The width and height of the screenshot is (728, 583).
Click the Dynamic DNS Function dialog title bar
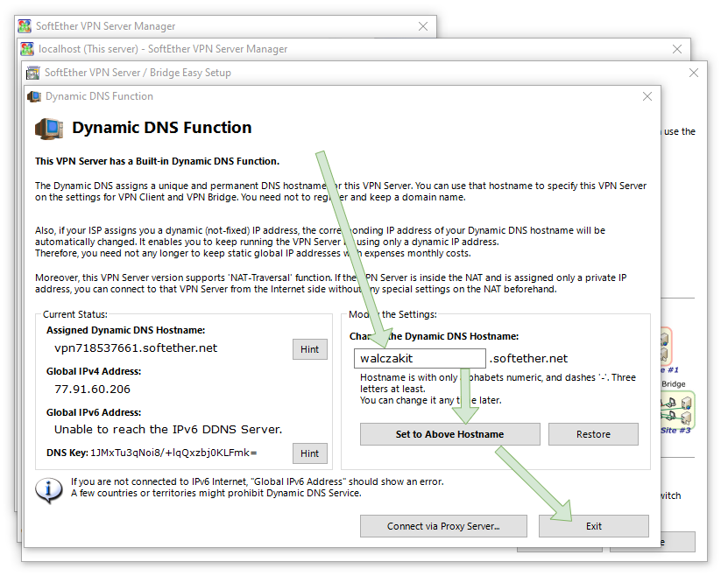pos(263,96)
